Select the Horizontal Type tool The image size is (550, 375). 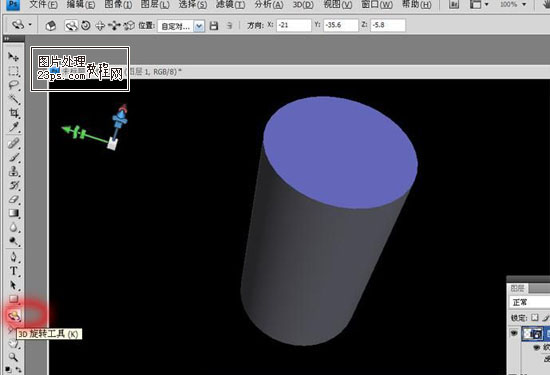(14, 271)
